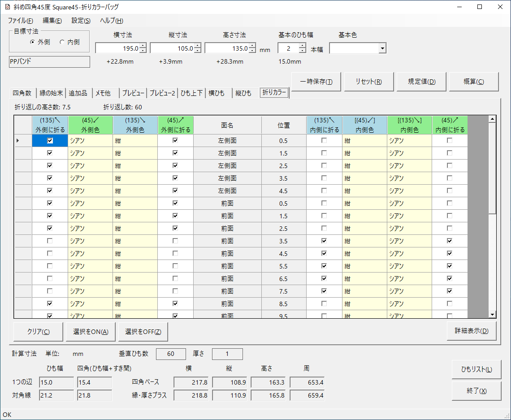Check (45) 外側に折る in 前面 6.5 row
Screen dimensions: 511x420
click(x=175, y=279)
